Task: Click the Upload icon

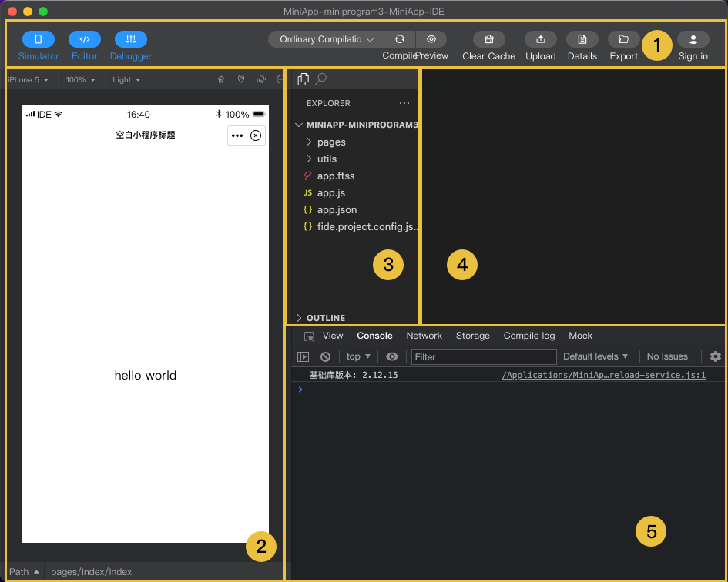Action: pyautogui.click(x=541, y=39)
